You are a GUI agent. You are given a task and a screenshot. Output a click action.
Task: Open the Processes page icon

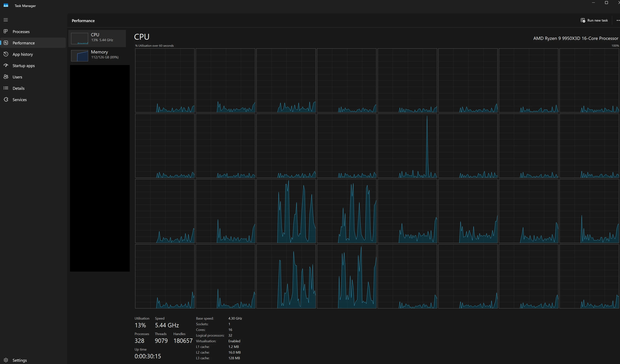tap(6, 31)
